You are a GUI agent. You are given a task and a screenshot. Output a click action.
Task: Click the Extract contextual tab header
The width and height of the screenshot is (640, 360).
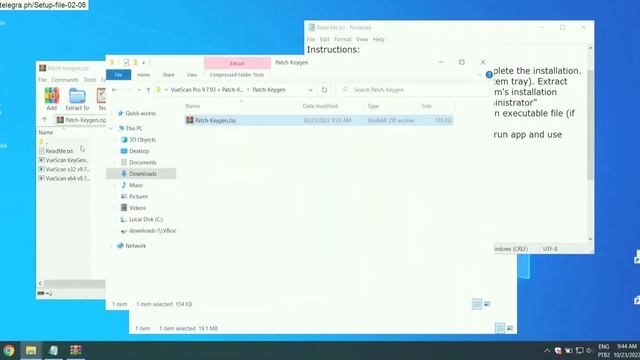pyautogui.click(x=237, y=63)
